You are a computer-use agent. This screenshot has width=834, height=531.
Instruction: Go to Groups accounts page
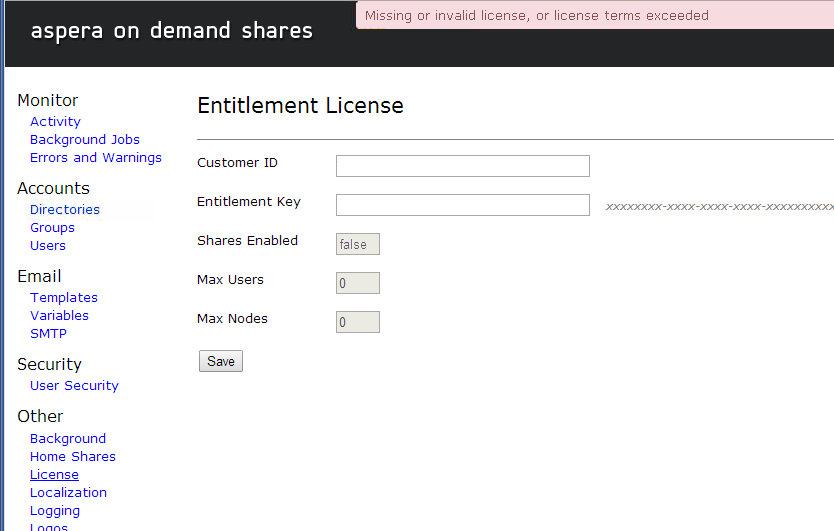click(52, 228)
